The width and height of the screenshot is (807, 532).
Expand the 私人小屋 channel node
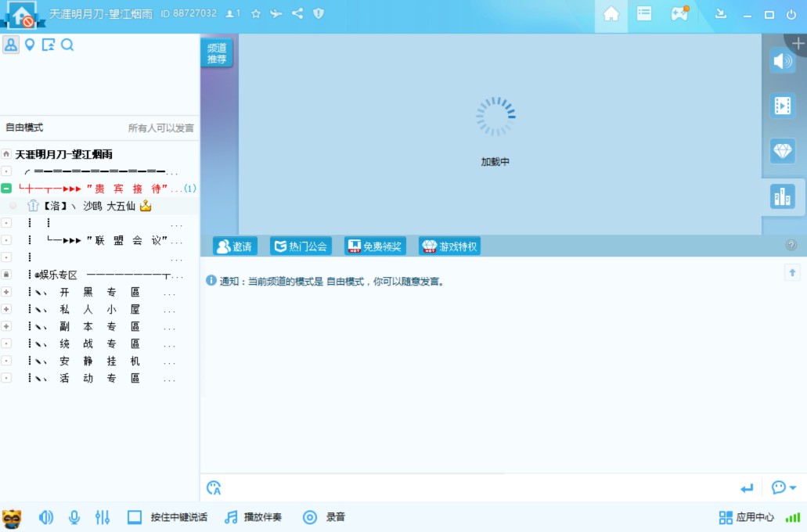point(6,309)
